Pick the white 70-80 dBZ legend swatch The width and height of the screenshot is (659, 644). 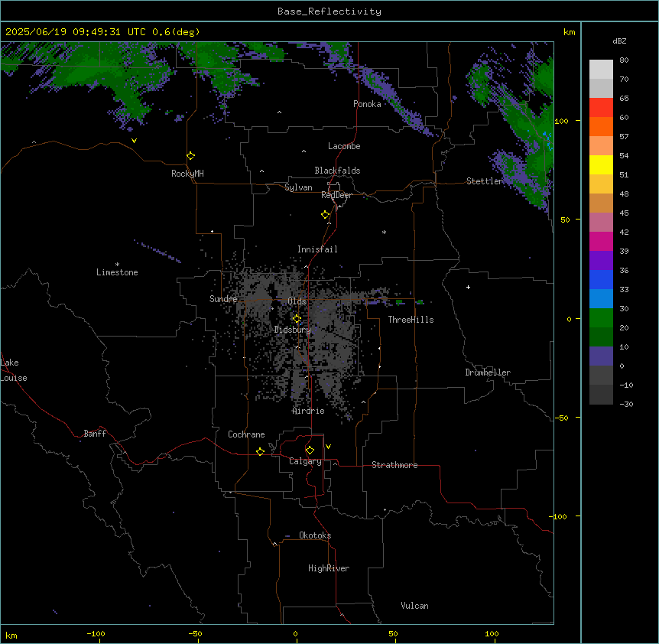click(601, 70)
